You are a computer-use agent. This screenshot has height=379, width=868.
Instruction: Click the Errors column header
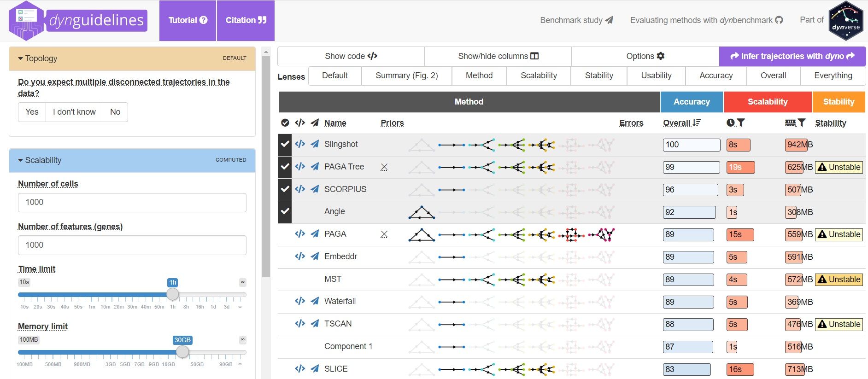pos(631,123)
